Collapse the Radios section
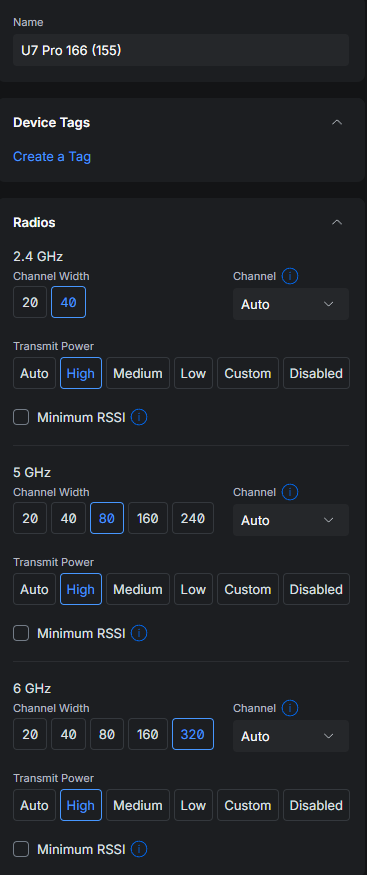Image resolution: width=367 pixels, height=875 pixels. pyautogui.click(x=337, y=222)
